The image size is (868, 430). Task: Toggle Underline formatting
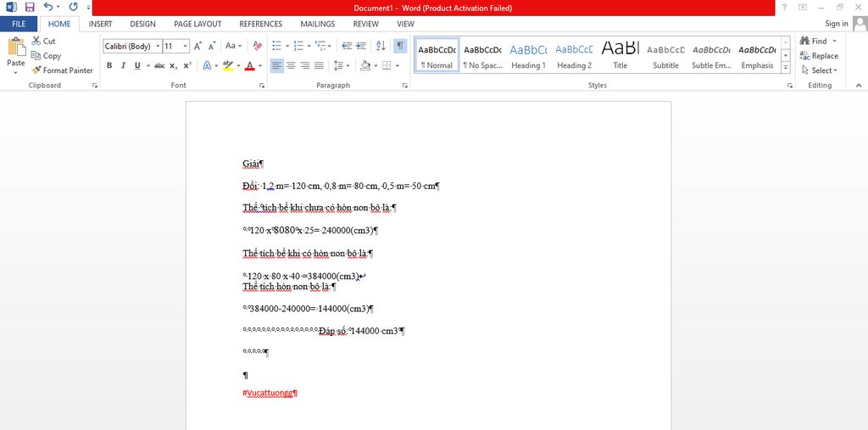tap(137, 65)
